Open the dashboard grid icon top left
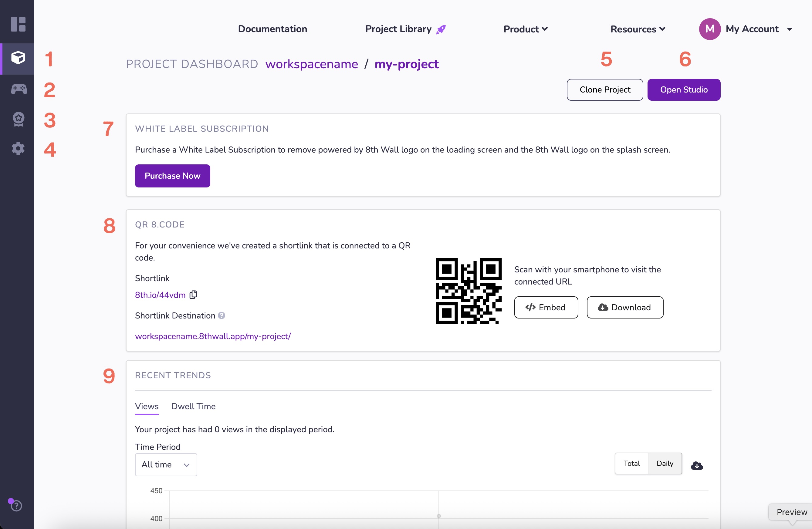The height and width of the screenshot is (529, 812). 18,24
